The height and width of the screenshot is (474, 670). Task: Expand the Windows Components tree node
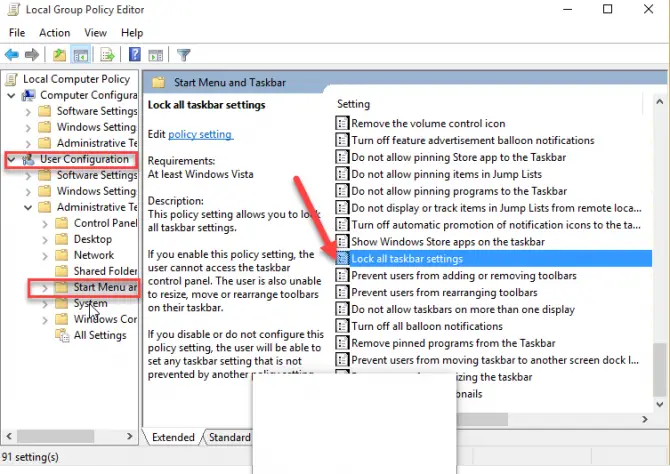coord(45,320)
